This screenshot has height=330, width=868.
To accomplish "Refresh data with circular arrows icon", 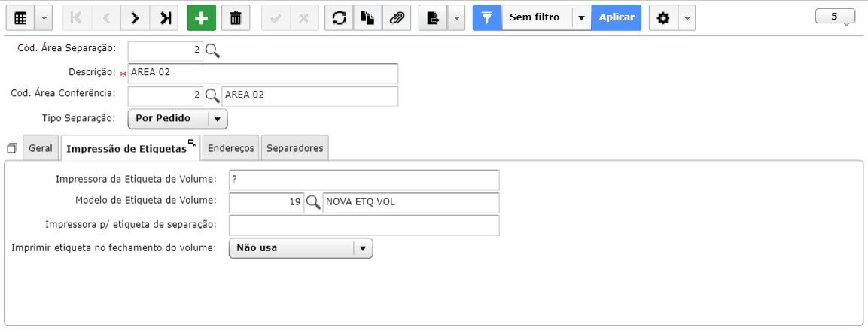I will 339,18.
